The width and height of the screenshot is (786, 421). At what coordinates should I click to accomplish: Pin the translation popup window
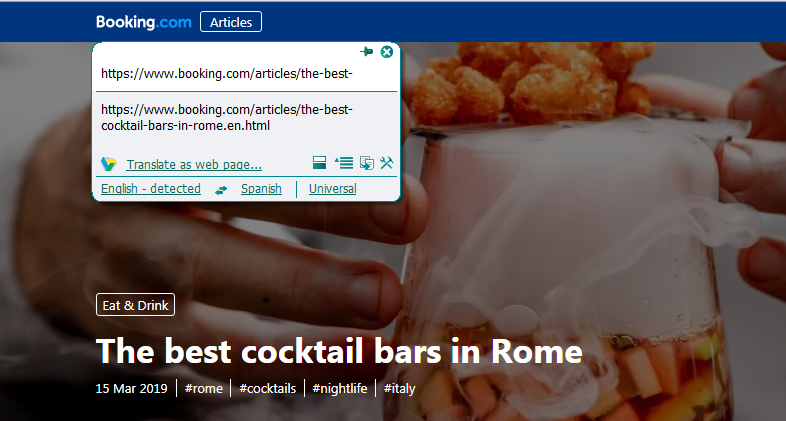[366, 52]
